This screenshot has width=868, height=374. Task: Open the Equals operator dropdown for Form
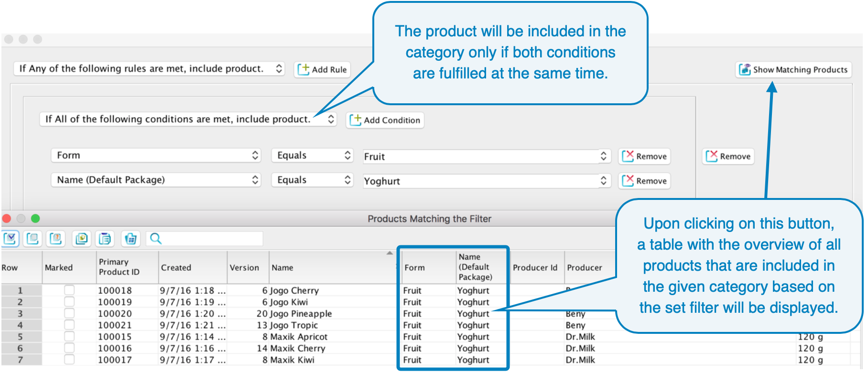[312, 155]
